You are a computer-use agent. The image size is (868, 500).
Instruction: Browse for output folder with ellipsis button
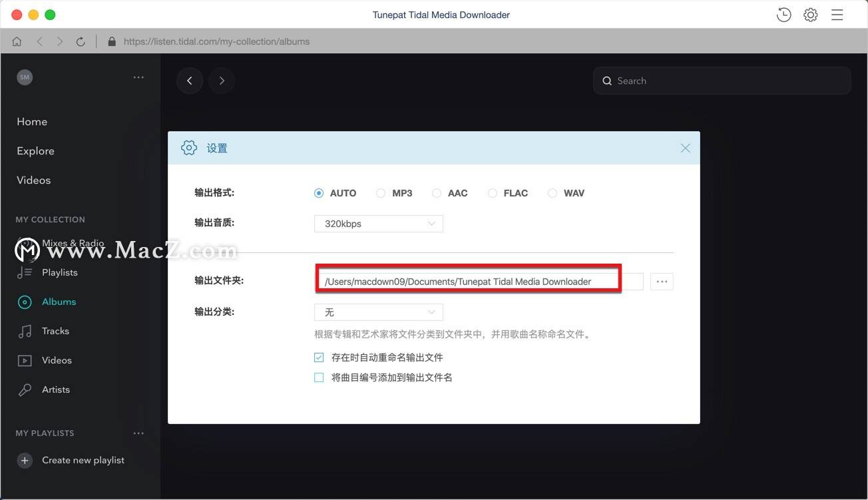tap(662, 282)
